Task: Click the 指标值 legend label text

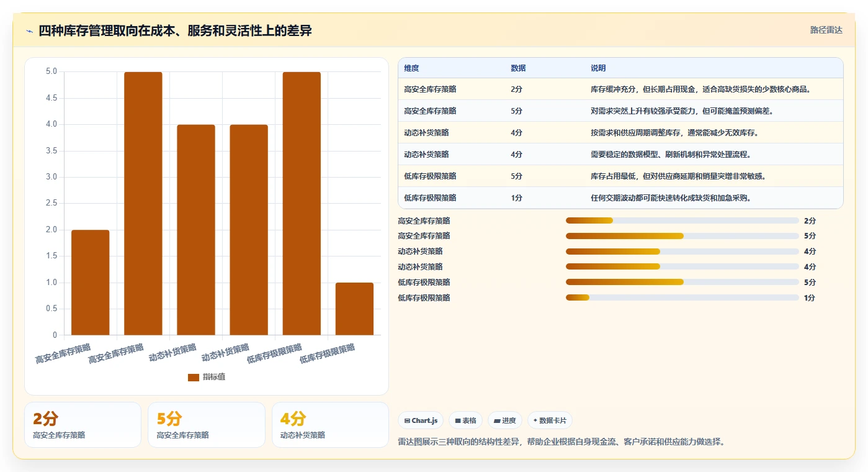Action: (214, 377)
